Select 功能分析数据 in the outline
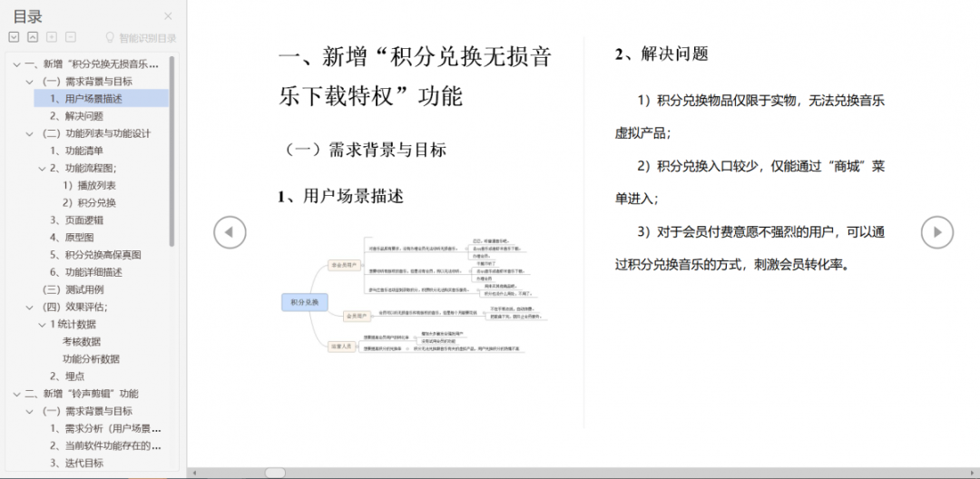Viewport: 980px width, 479px height. 92,359
